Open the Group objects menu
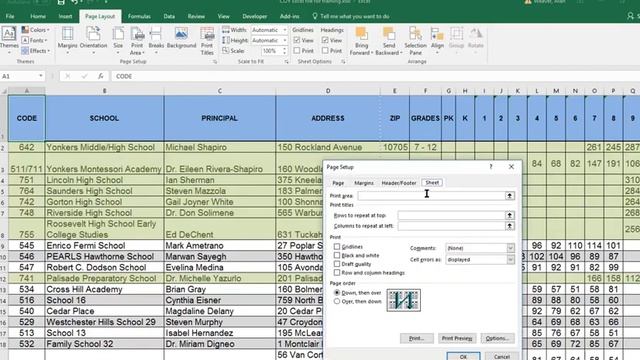This screenshot has width=640, height=360. click(456, 40)
